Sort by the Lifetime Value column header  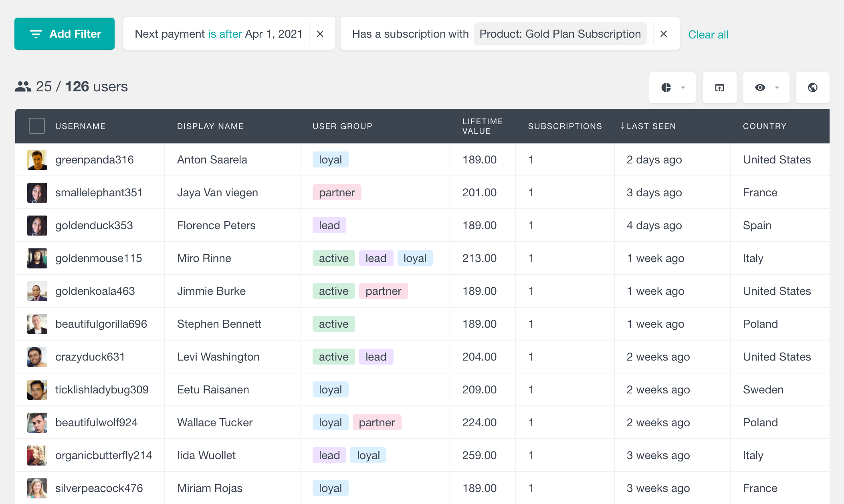(x=483, y=126)
